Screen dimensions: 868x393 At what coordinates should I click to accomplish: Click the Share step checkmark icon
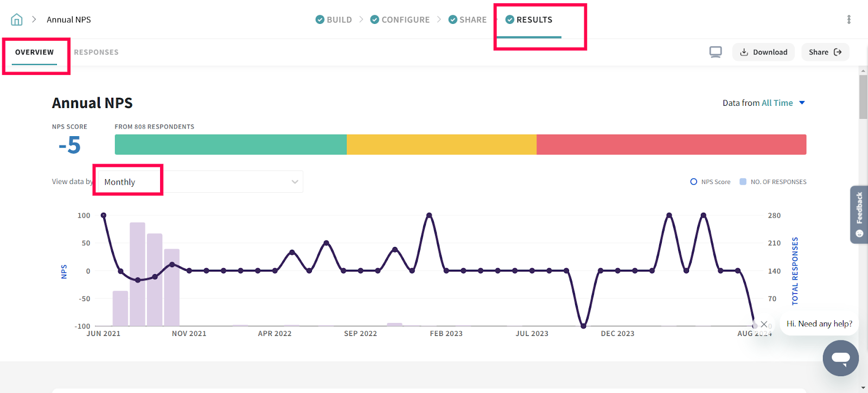click(452, 20)
